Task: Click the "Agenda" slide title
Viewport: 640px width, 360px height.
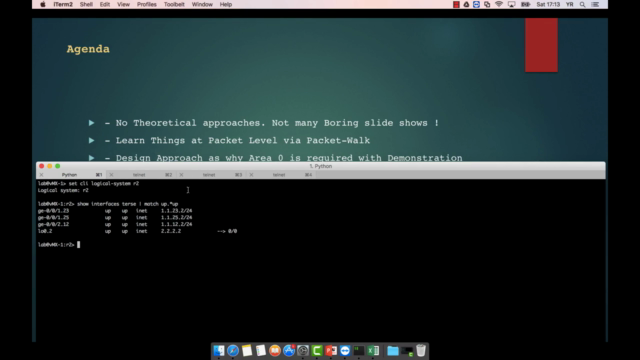Action: [88, 49]
